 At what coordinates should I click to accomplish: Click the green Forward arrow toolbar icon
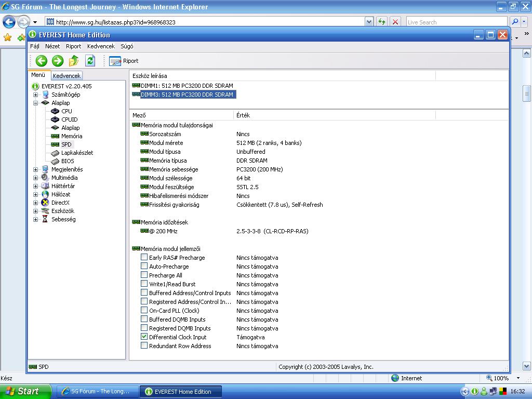(x=58, y=61)
